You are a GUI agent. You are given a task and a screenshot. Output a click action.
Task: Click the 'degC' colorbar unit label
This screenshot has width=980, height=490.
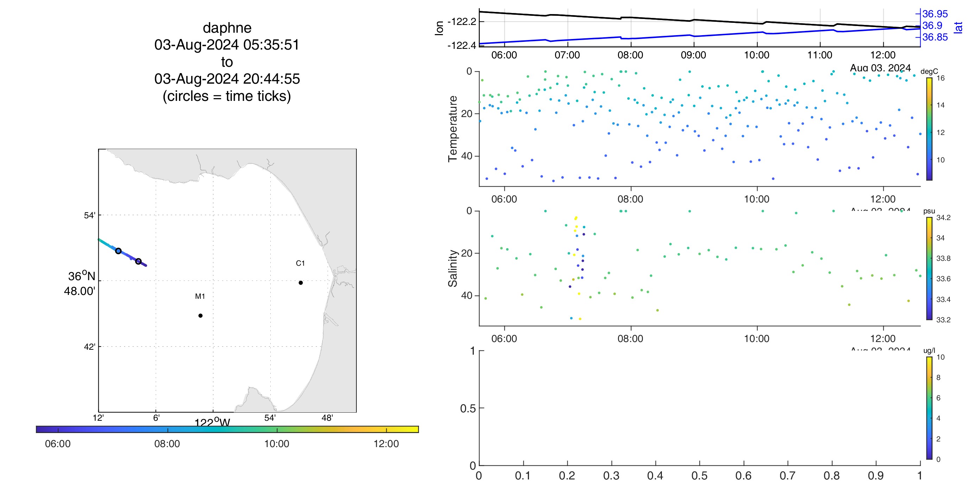pyautogui.click(x=929, y=71)
